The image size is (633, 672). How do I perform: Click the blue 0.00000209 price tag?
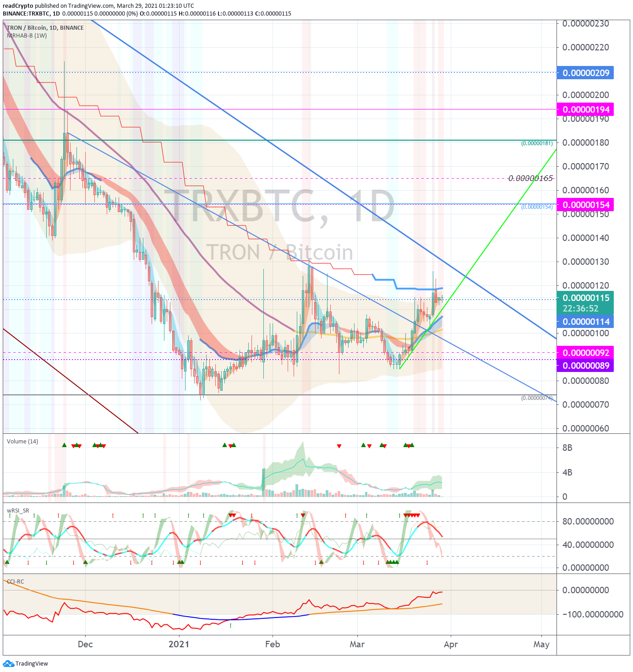(x=585, y=73)
